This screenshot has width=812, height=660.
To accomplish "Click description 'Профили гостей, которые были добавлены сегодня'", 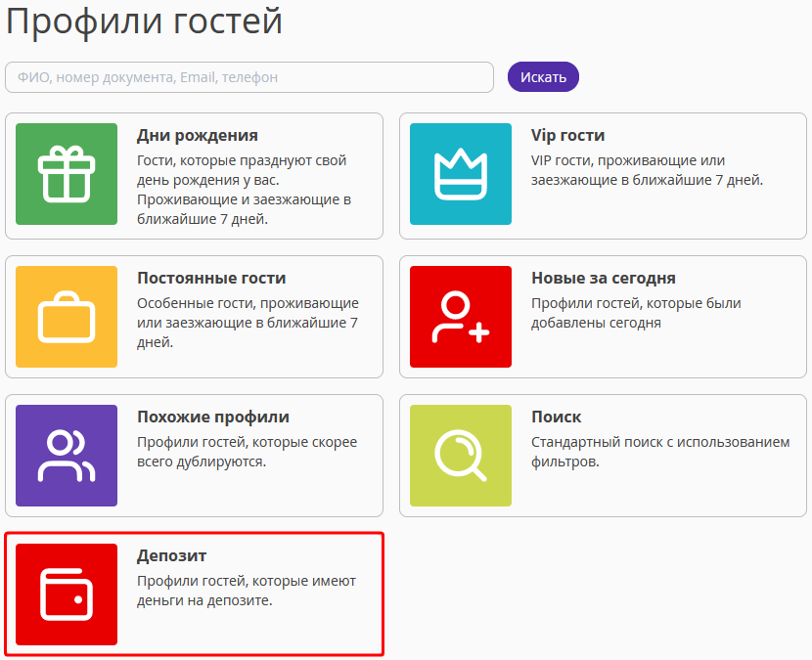I will pos(636,313).
